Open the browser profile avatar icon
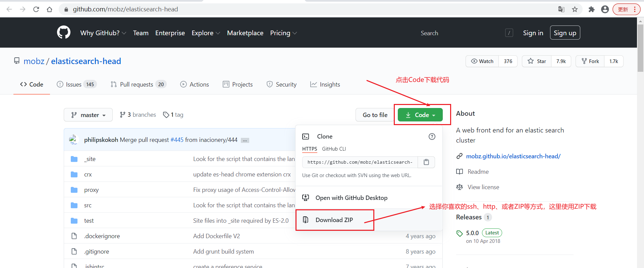Screen dimensions: 644x268 pyautogui.click(x=605, y=9)
